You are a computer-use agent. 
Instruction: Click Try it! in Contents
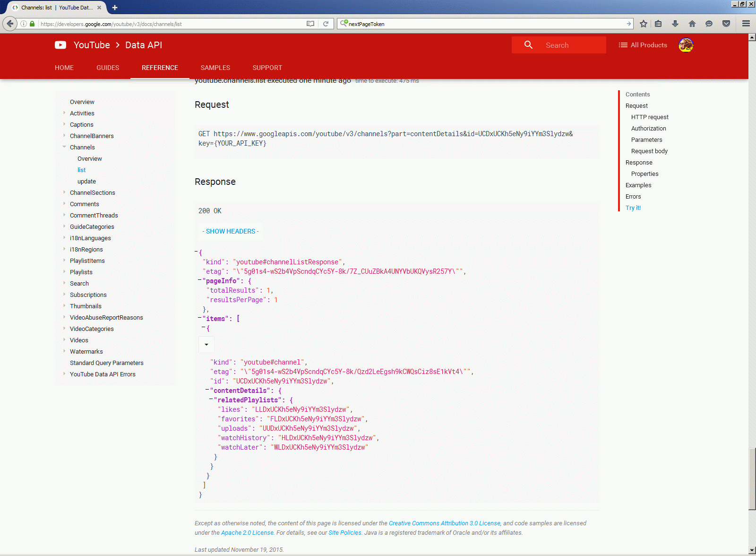633,208
